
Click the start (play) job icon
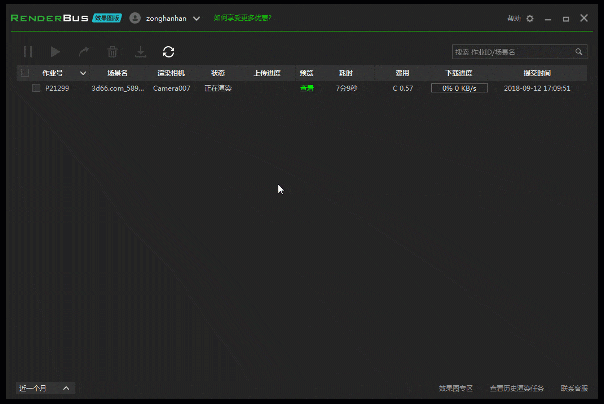tap(56, 51)
